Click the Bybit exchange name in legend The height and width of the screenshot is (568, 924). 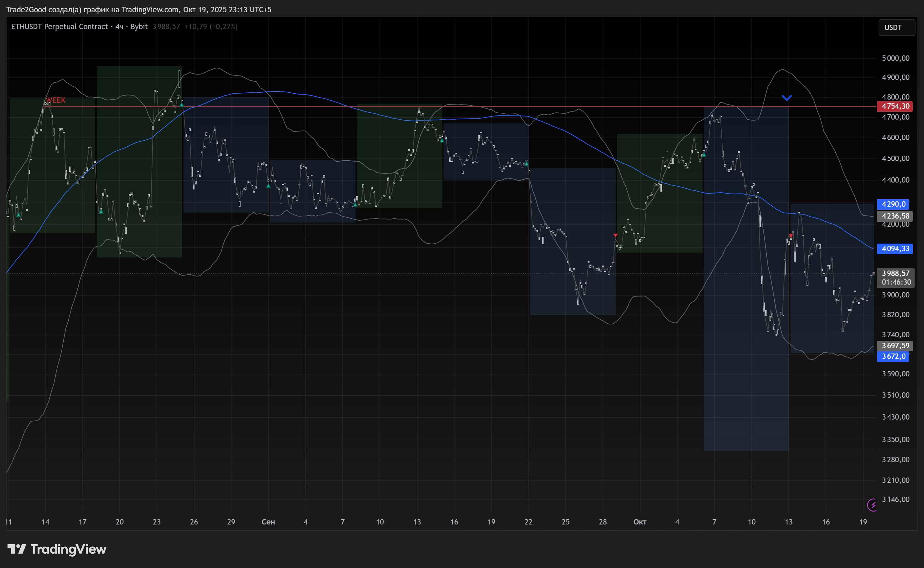pos(139,27)
